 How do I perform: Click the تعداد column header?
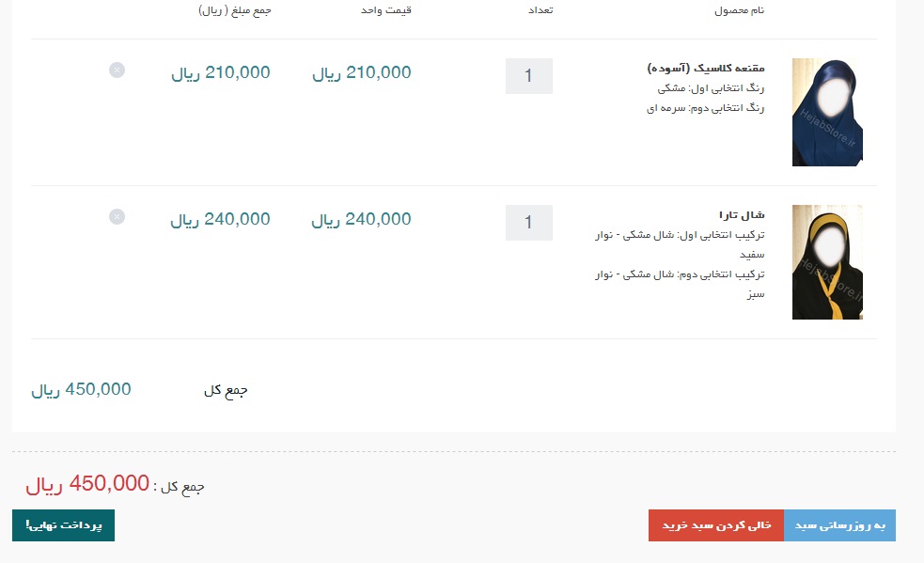coord(540,10)
